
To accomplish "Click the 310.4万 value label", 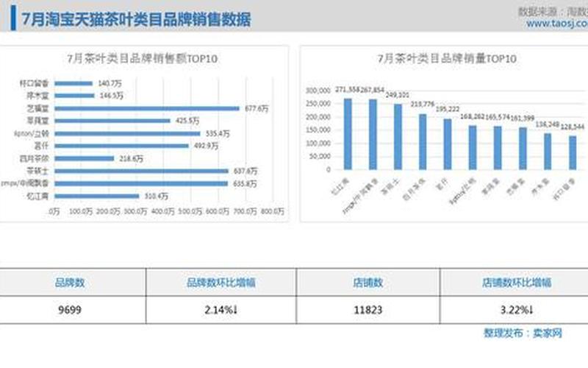I will click(x=157, y=196).
